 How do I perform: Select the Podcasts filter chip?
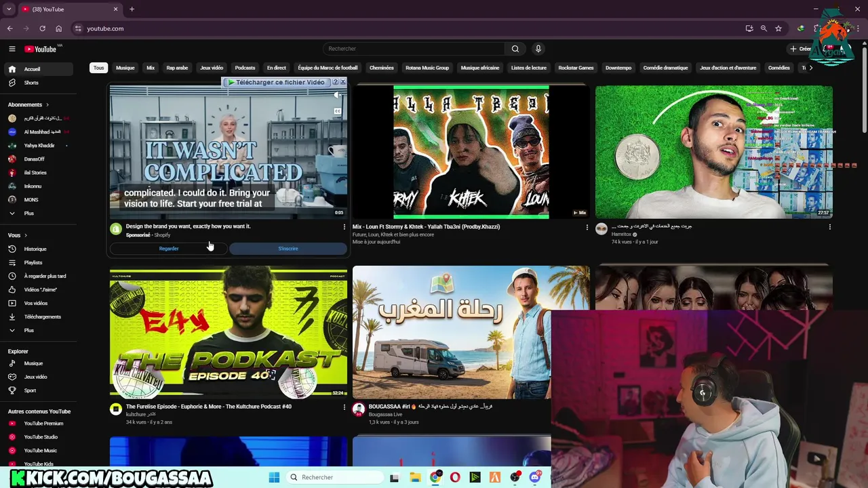coord(245,68)
